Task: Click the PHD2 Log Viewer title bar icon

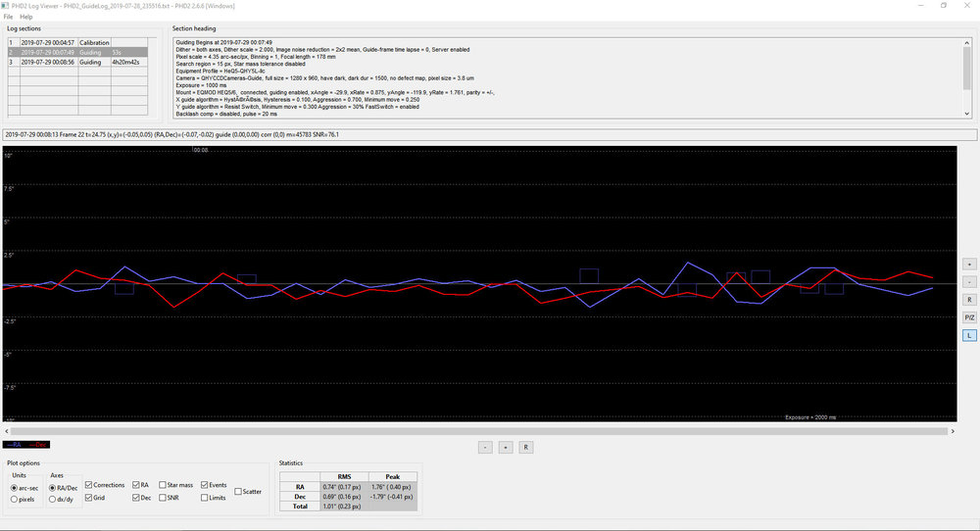Action: pos(5,6)
